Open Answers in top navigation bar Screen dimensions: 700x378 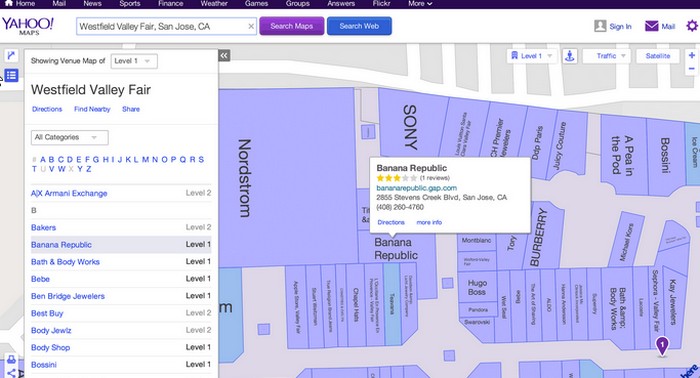click(341, 3)
